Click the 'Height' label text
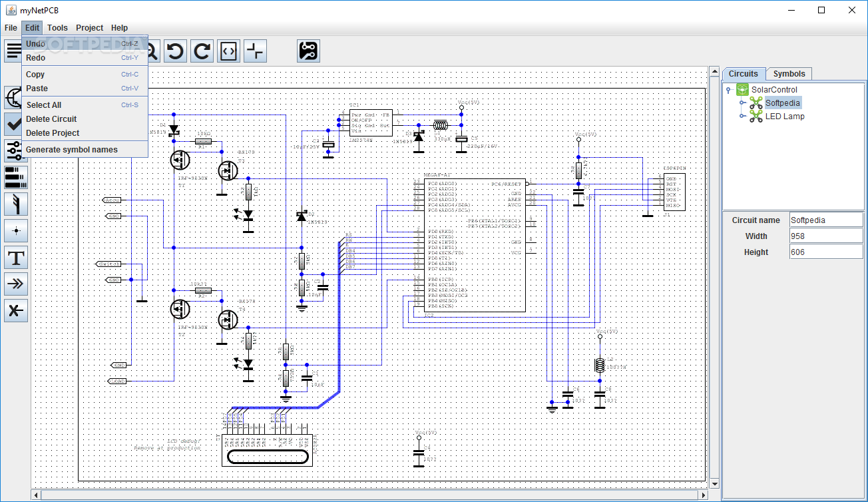868x502 pixels. point(756,252)
